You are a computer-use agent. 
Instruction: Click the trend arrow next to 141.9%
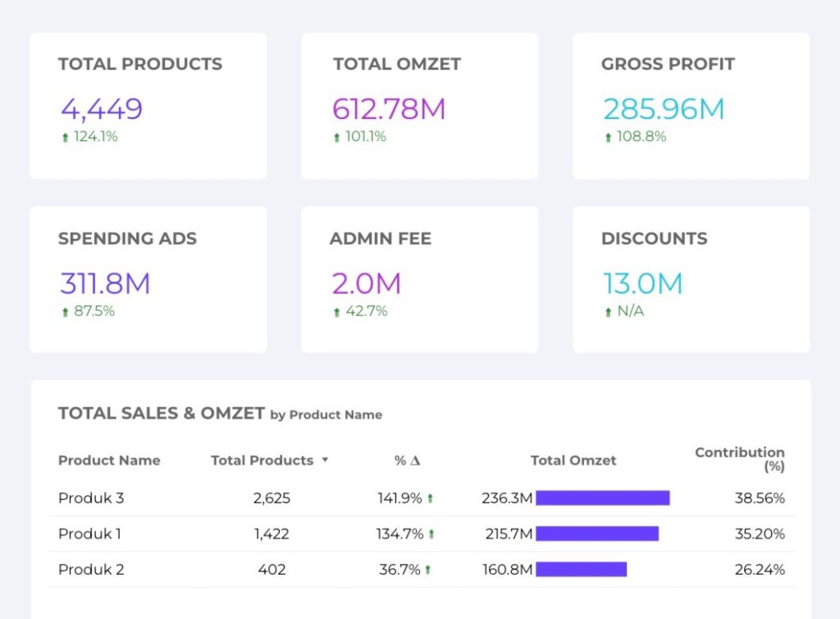pos(430,498)
